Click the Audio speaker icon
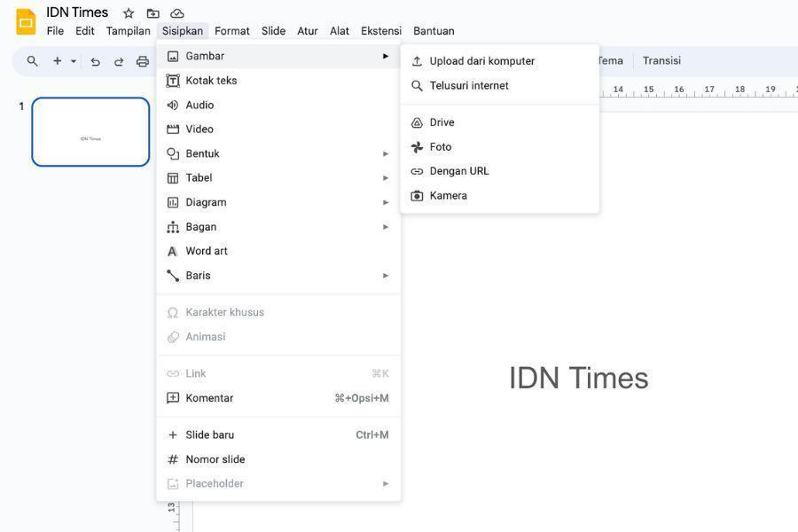Screen dimensions: 798x532 coord(173,105)
